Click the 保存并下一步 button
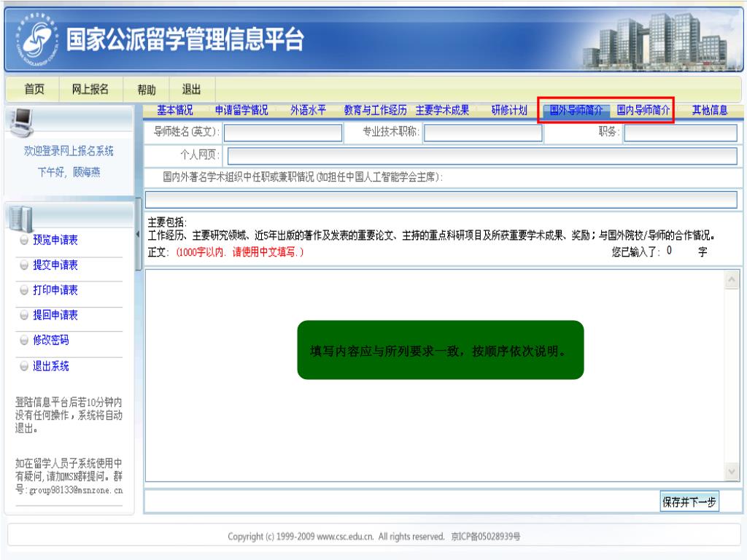Viewport: 747px width, 560px height. (x=689, y=502)
